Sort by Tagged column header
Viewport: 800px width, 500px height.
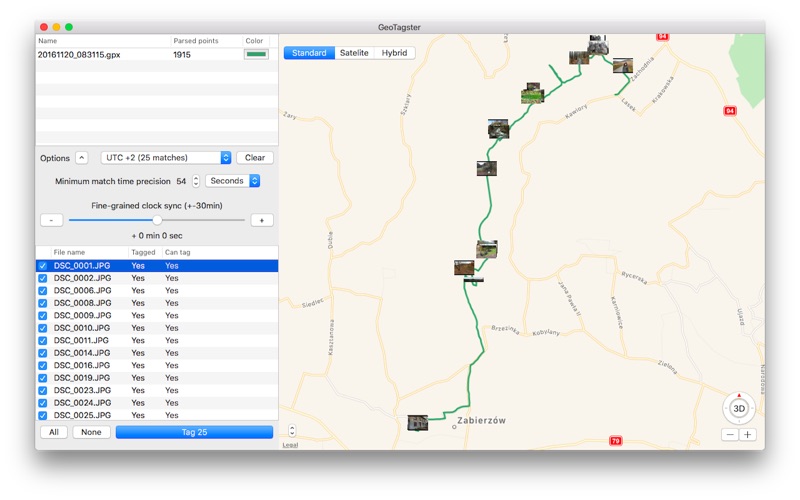coord(143,252)
